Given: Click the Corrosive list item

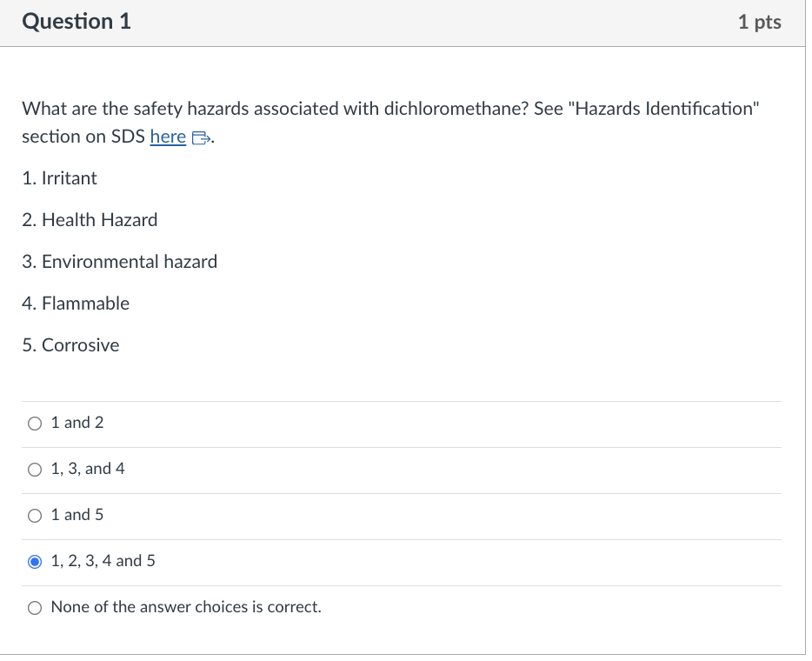Looking at the screenshot, I should point(70,345).
